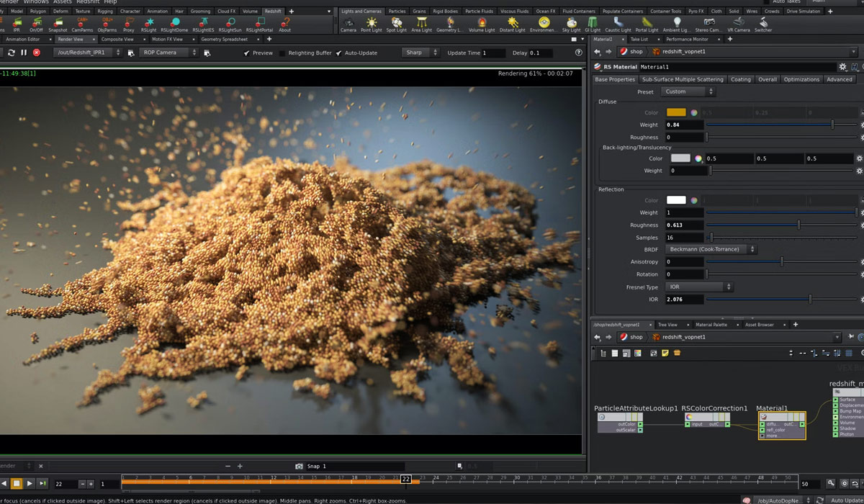Restart the render with the refresh icon
Screen dimensions: 864x504
(11, 53)
